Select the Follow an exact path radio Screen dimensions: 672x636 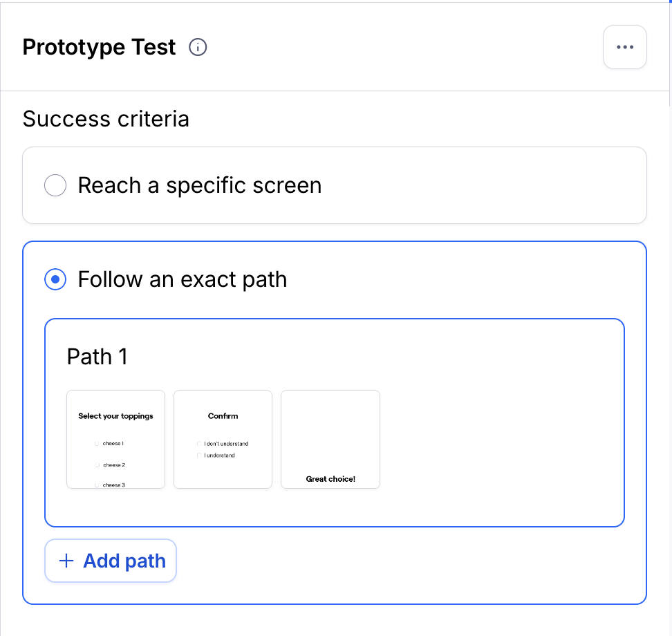coord(55,279)
